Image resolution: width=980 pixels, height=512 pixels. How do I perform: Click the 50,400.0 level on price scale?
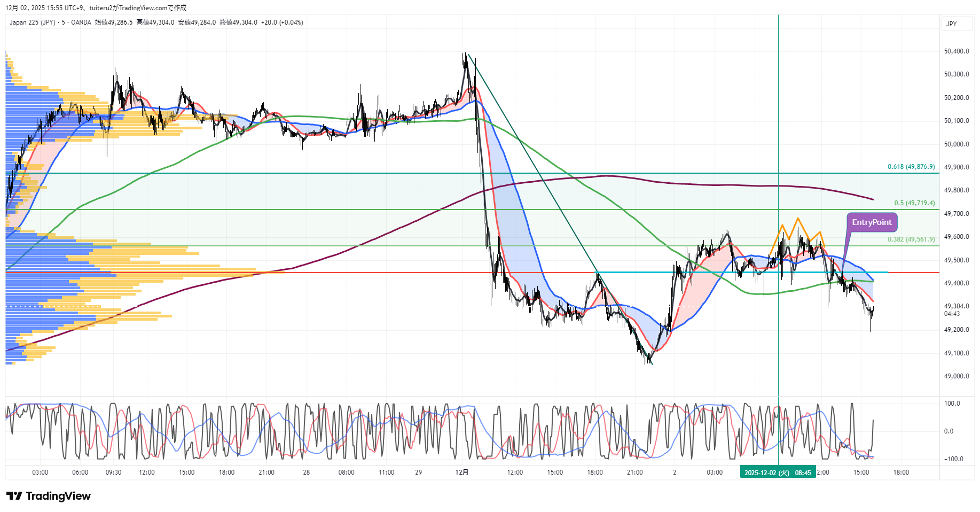coord(956,51)
